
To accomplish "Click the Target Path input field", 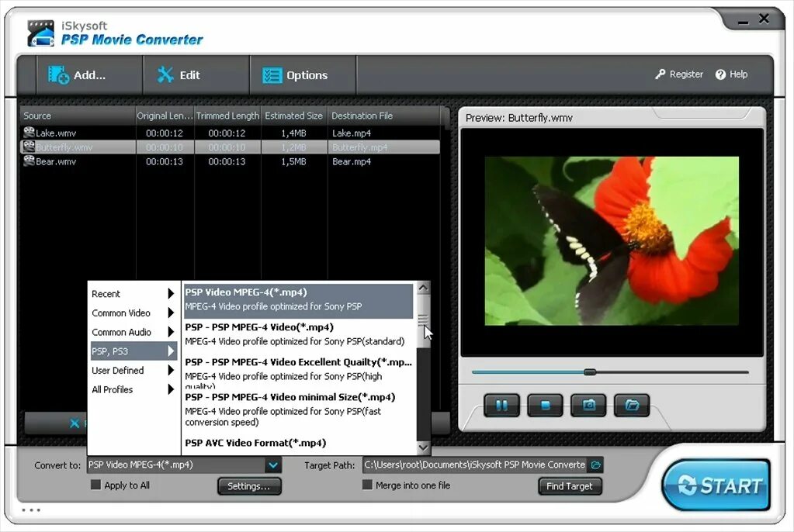I will pos(476,465).
